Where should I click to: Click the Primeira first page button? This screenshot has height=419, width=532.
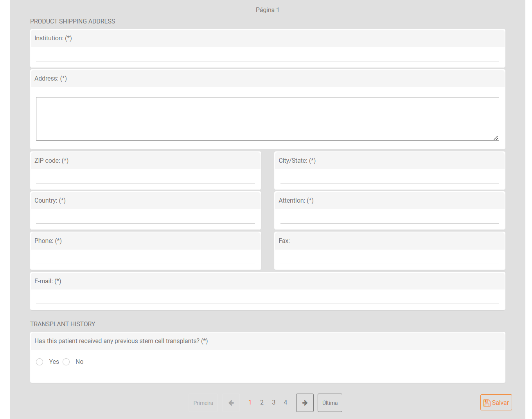click(203, 403)
